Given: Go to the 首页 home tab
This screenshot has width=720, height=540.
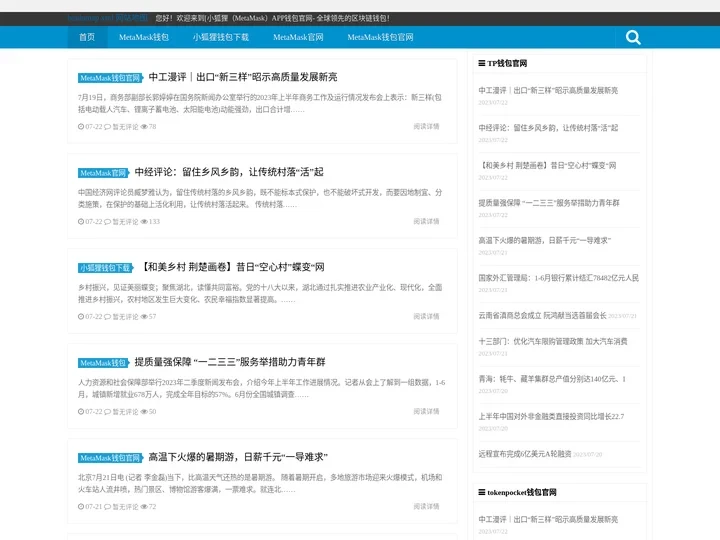Looking at the screenshot, I should point(87,37).
